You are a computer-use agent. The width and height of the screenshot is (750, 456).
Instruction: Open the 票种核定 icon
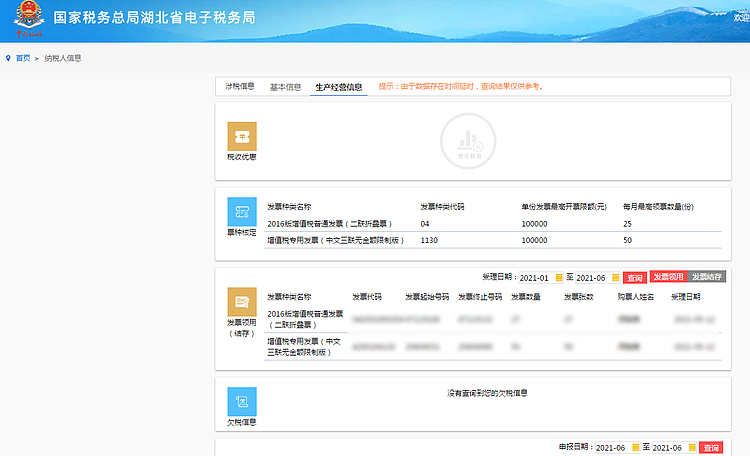[242, 211]
